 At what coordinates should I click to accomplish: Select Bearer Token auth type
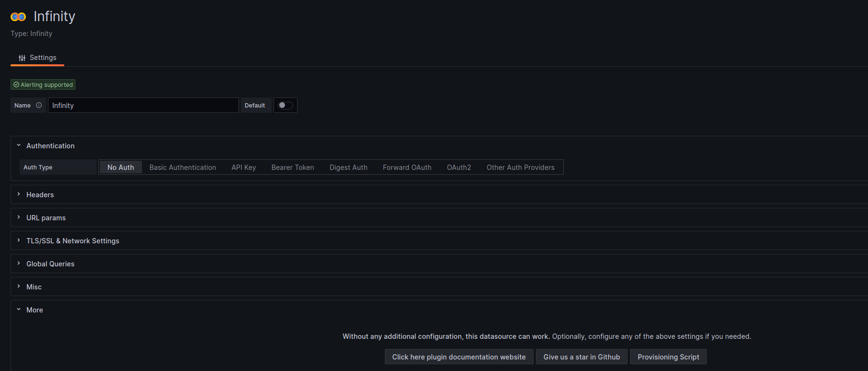click(x=293, y=167)
